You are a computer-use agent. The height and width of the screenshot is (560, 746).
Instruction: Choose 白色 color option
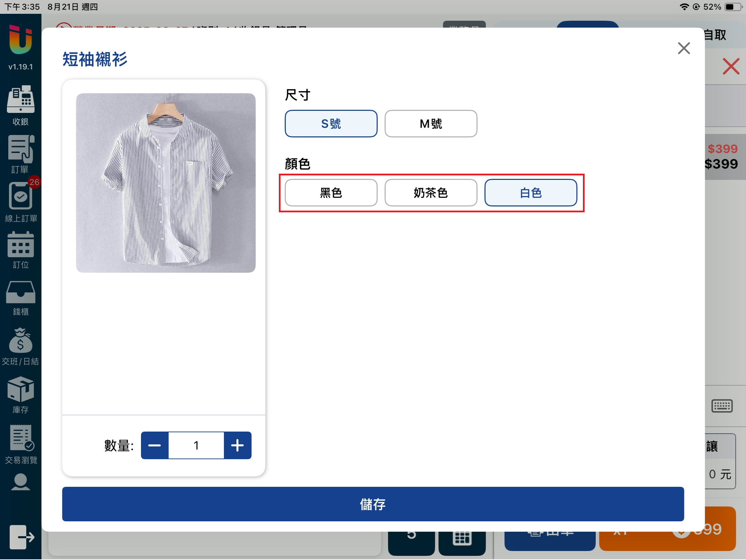click(530, 193)
